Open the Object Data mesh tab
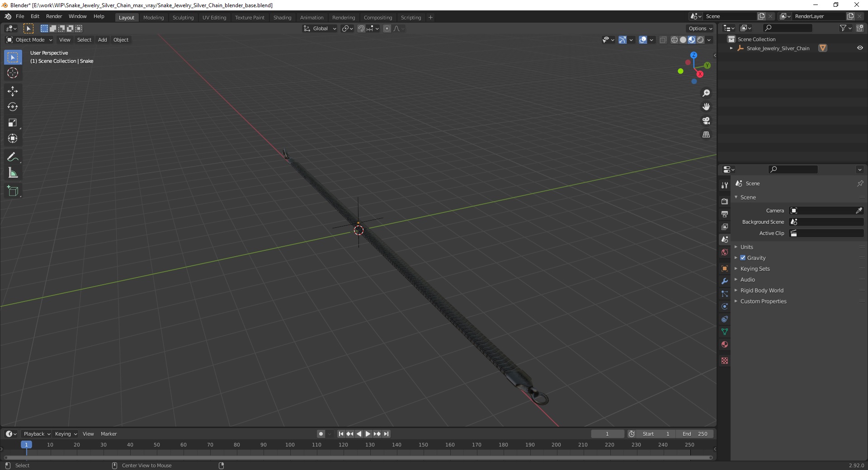 (x=725, y=332)
